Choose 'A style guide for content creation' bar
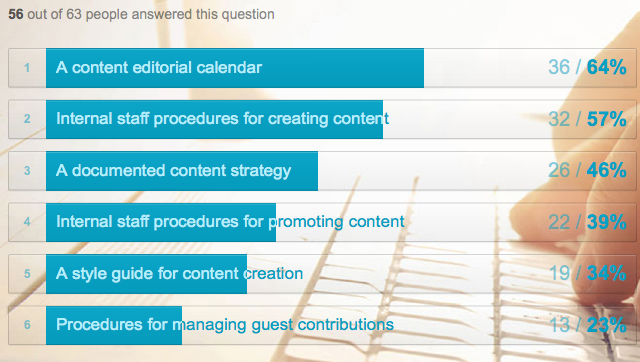This screenshot has width=640, height=362. 322,273
